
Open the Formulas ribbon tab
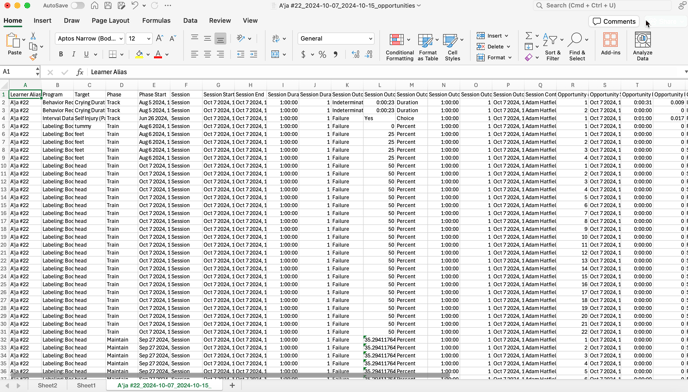tap(156, 21)
